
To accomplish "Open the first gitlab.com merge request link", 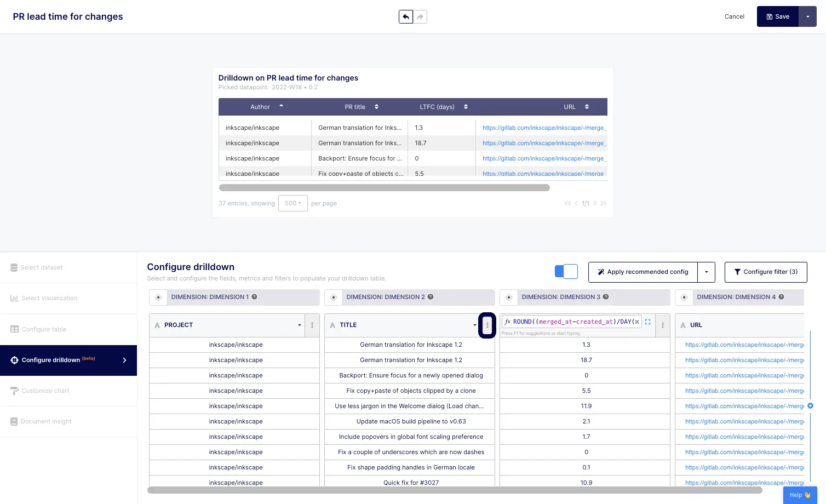I will coord(544,127).
